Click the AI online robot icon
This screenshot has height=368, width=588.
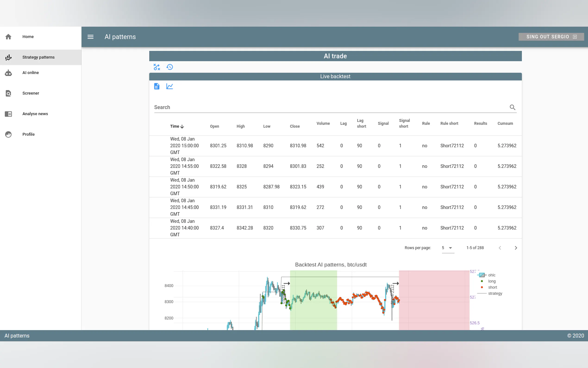tap(8, 73)
